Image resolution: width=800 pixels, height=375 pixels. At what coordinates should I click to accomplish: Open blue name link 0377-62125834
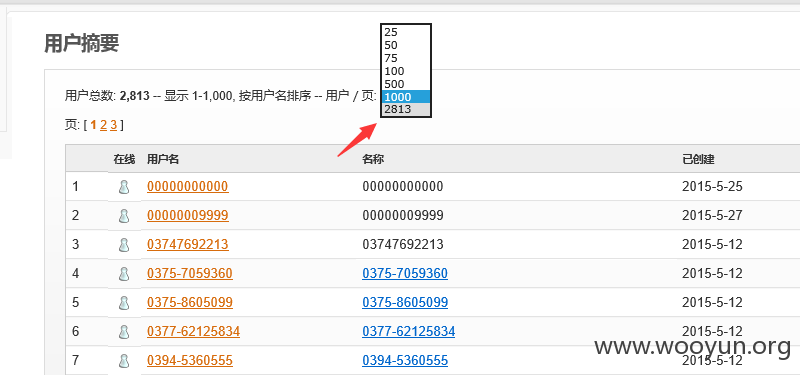click(x=409, y=332)
